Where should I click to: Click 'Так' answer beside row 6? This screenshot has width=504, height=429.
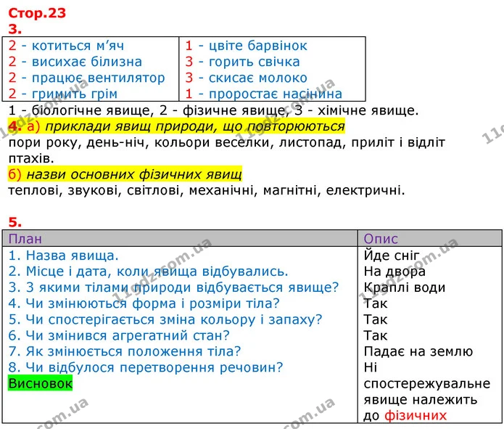[376, 335]
